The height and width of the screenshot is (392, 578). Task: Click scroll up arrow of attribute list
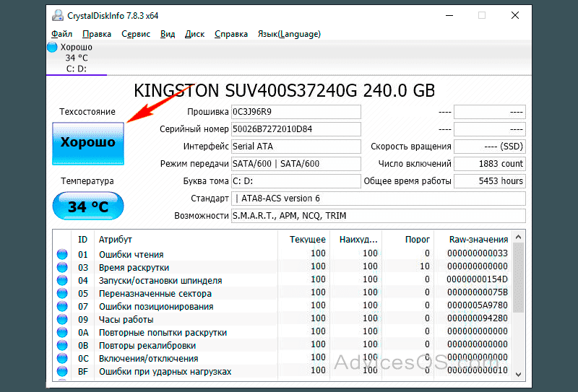coord(518,238)
